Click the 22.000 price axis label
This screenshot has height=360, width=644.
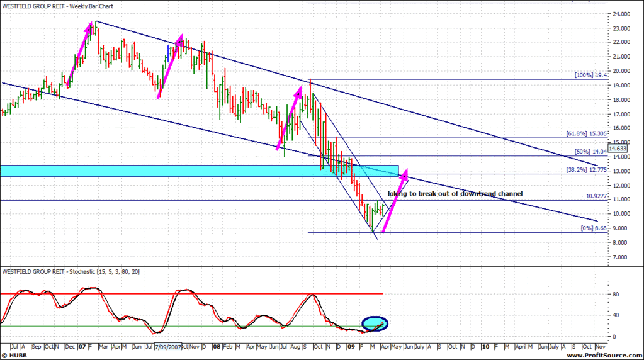click(621, 42)
